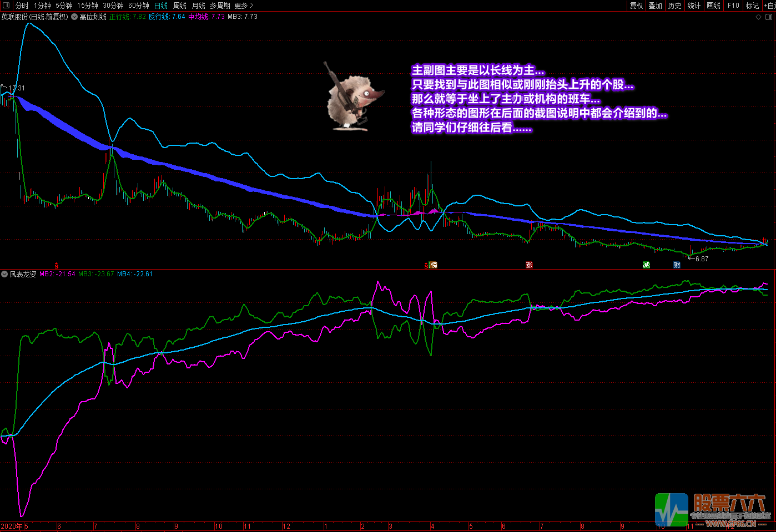The width and height of the screenshot is (776, 532).
Task: Click the 2020年 label on time axis
Action: coord(11,526)
